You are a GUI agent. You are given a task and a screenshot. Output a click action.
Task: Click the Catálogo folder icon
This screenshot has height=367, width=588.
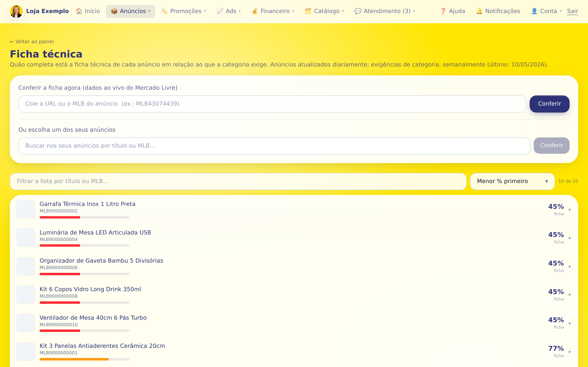coord(308,11)
